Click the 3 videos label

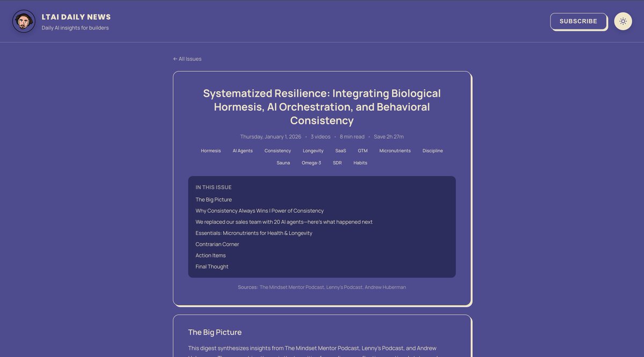pyautogui.click(x=320, y=137)
